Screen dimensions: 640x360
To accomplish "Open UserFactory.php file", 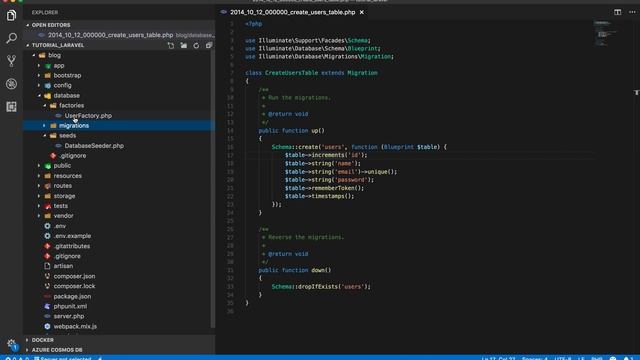I will click(x=88, y=116).
